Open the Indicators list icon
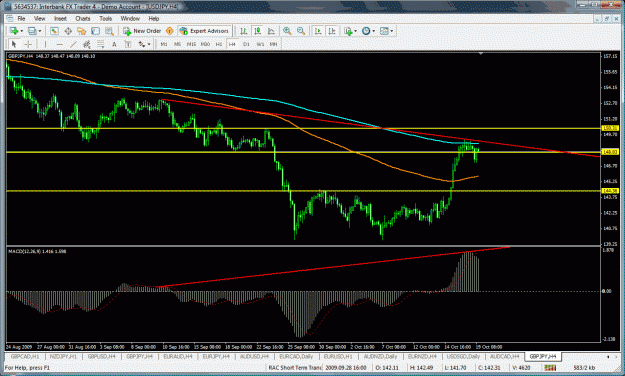Viewport: 625px width, 376px height. [x=348, y=31]
